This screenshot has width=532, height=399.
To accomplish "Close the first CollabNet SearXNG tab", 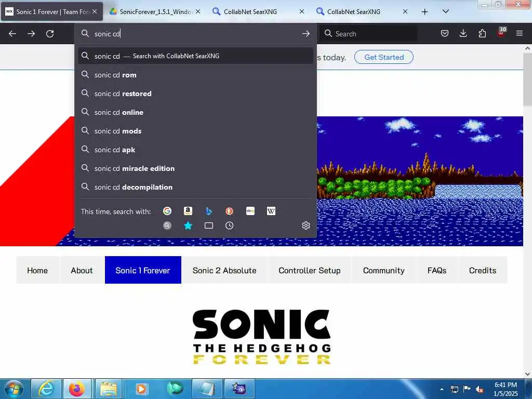I will coord(302,11).
